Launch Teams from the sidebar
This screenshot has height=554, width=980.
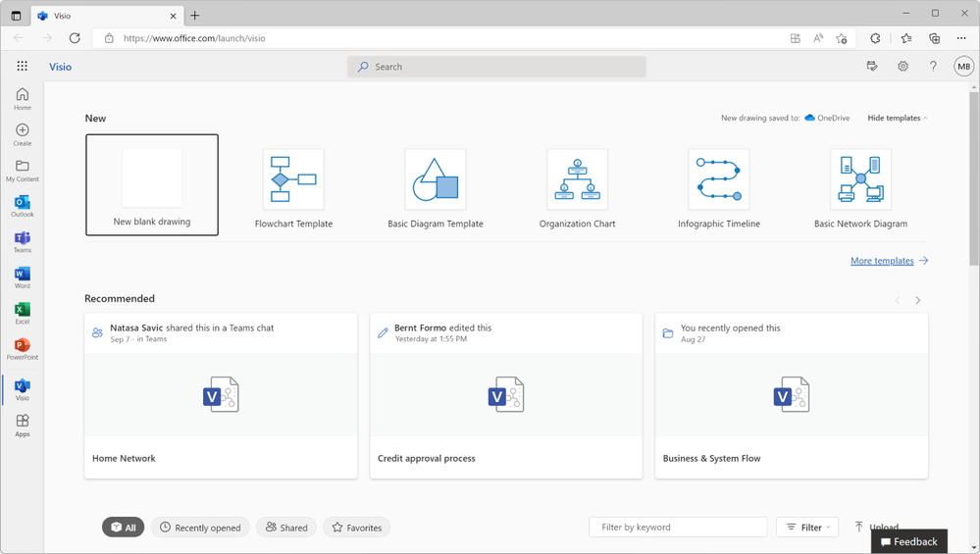(x=23, y=241)
